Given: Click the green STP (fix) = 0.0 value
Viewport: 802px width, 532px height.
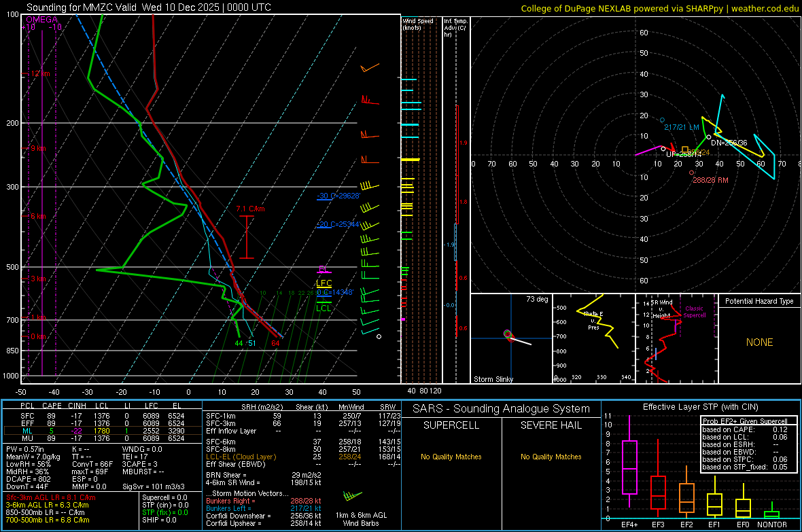Looking at the screenshot, I should point(165,512).
